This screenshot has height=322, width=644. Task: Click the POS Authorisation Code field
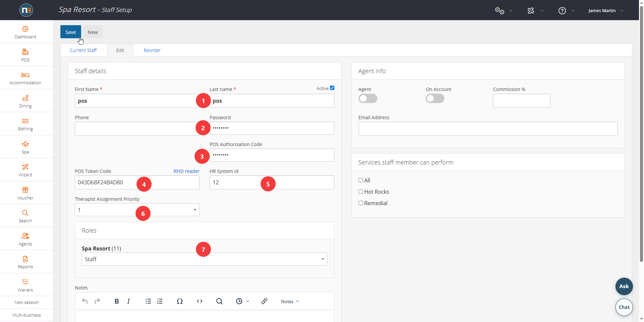(x=272, y=155)
